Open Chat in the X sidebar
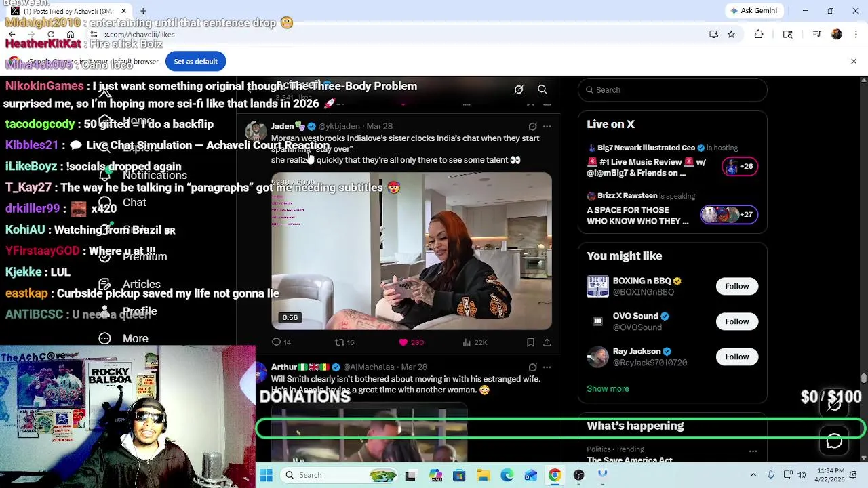Viewport: 868px width, 488px height. click(x=123, y=202)
